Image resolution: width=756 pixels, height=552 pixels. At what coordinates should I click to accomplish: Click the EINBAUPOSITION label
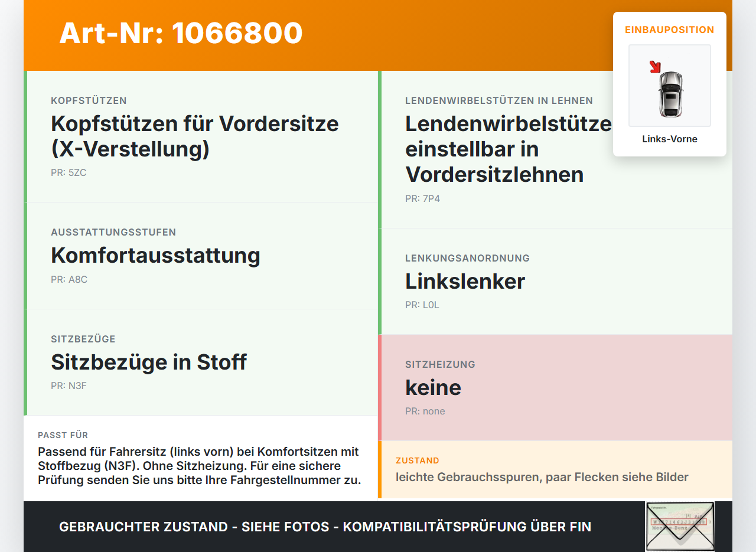click(x=670, y=30)
